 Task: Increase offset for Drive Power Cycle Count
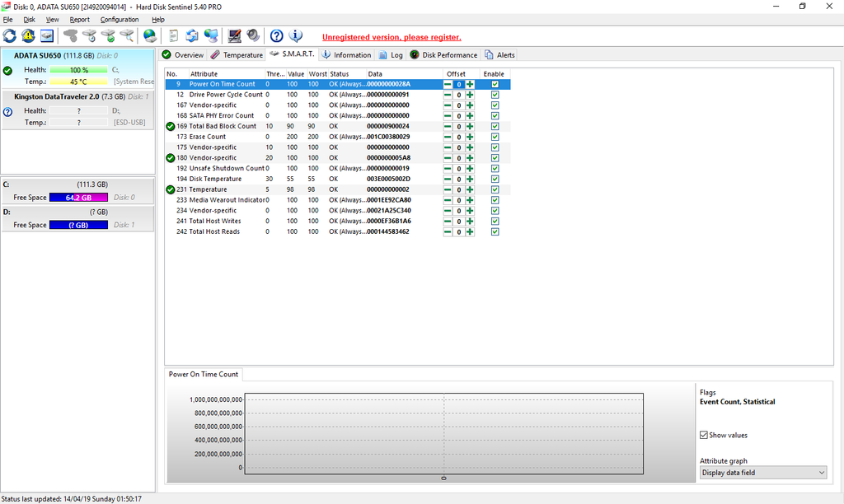pos(470,95)
